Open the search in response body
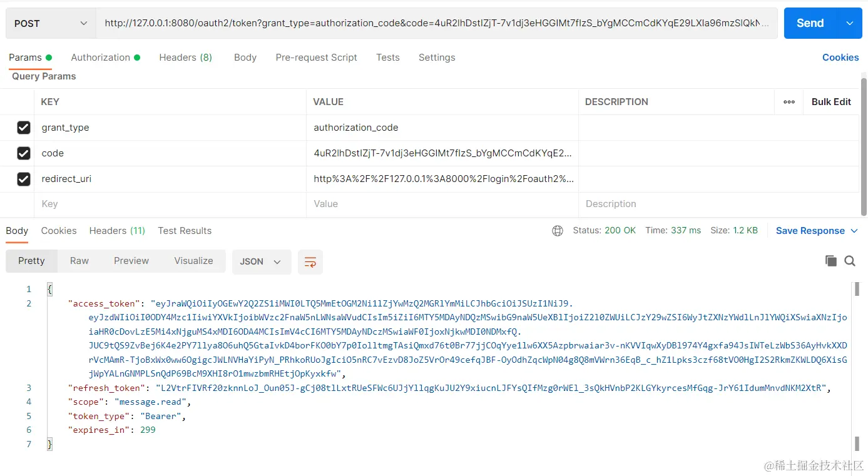The image size is (868, 476). [x=849, y=260]
